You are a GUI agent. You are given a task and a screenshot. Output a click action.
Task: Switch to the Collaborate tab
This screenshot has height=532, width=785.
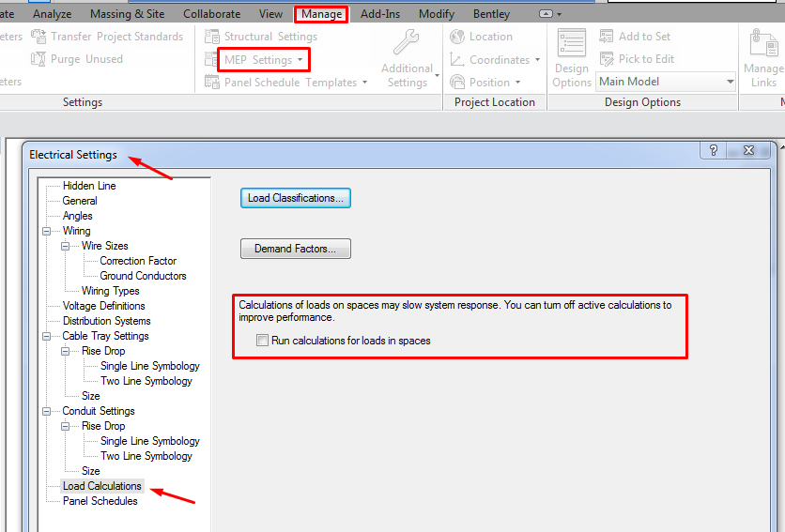[212, 14]
